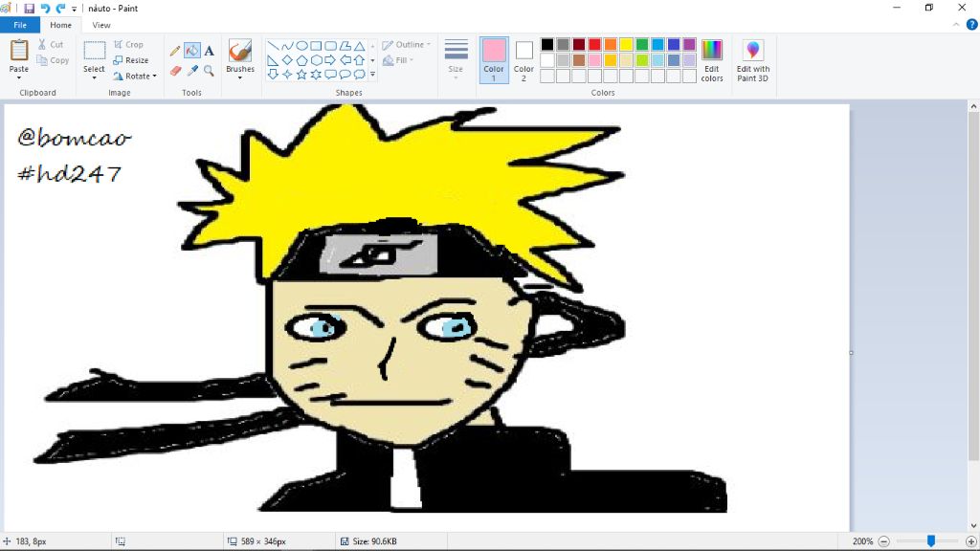980x551 pixels.
Task: Pick the red color swatch
Action: pos(595,44)
